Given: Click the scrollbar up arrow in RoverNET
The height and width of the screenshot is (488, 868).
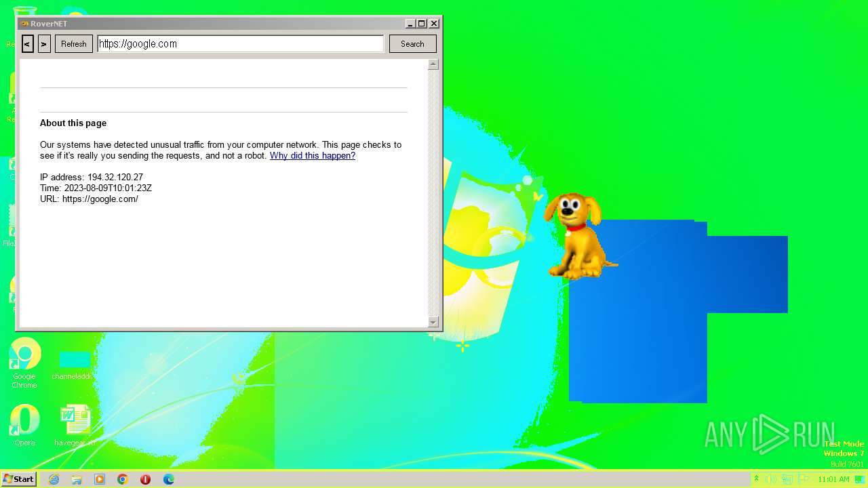Looking at the screenshot, I should (433, 64).
